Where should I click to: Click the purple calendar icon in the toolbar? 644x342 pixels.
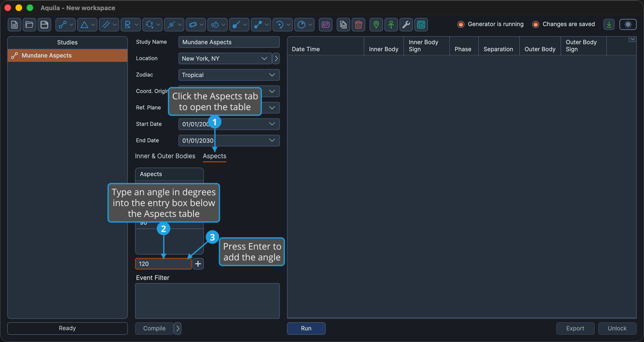326,25
